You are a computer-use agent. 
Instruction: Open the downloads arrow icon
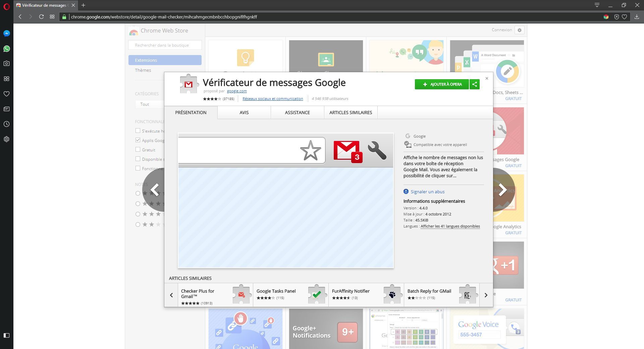tap(637, 17)
